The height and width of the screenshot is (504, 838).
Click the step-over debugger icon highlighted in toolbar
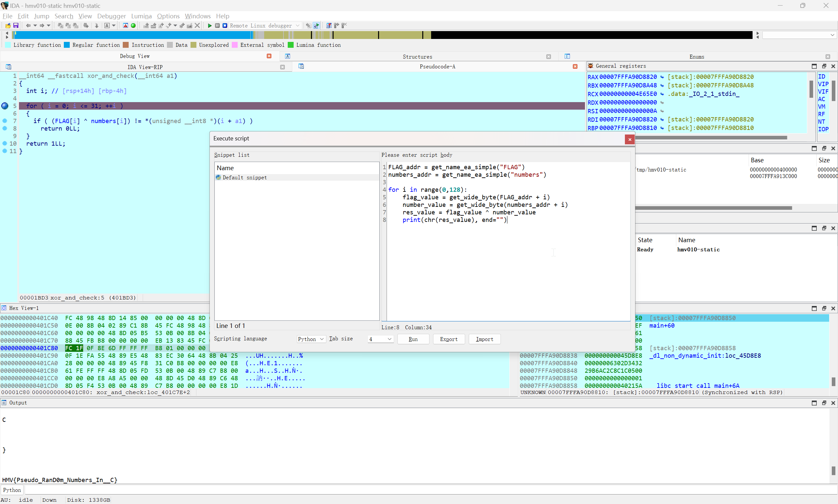[x=316, y=26]
